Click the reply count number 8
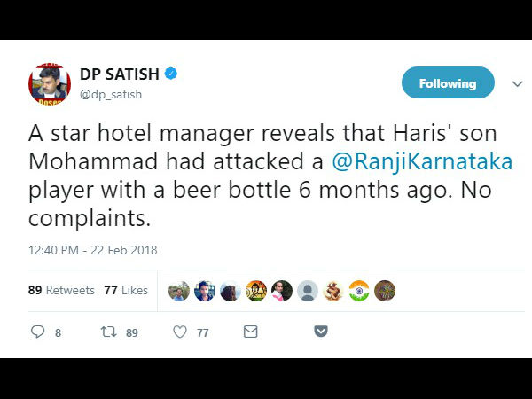 (58, 332)
